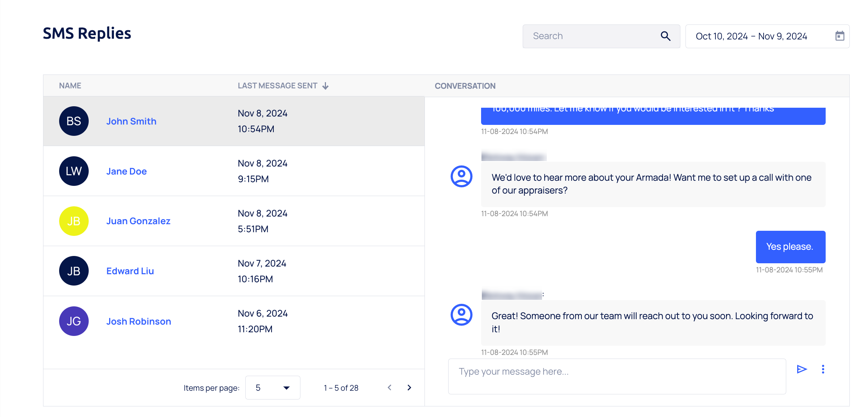Viewport: 868px width, 417px height.
Task: Sort by the Last Message Sent arrow
Action: [x=326, y=86]
